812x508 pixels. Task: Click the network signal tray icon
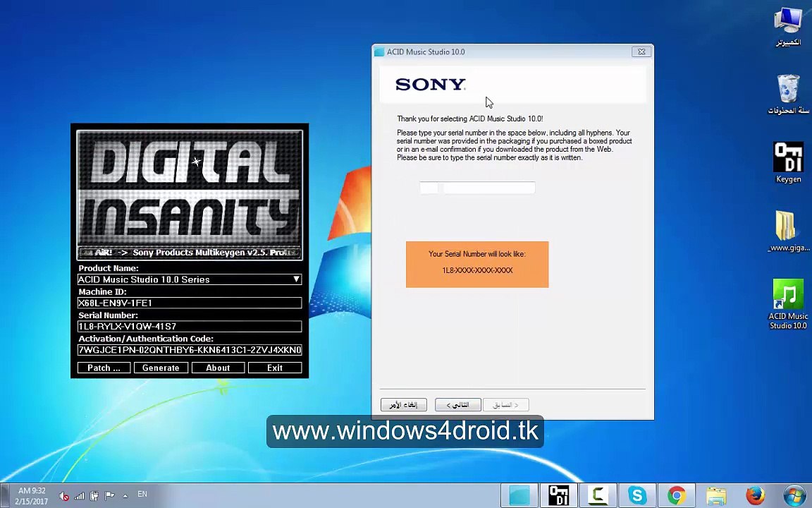(x=79, y=495)
